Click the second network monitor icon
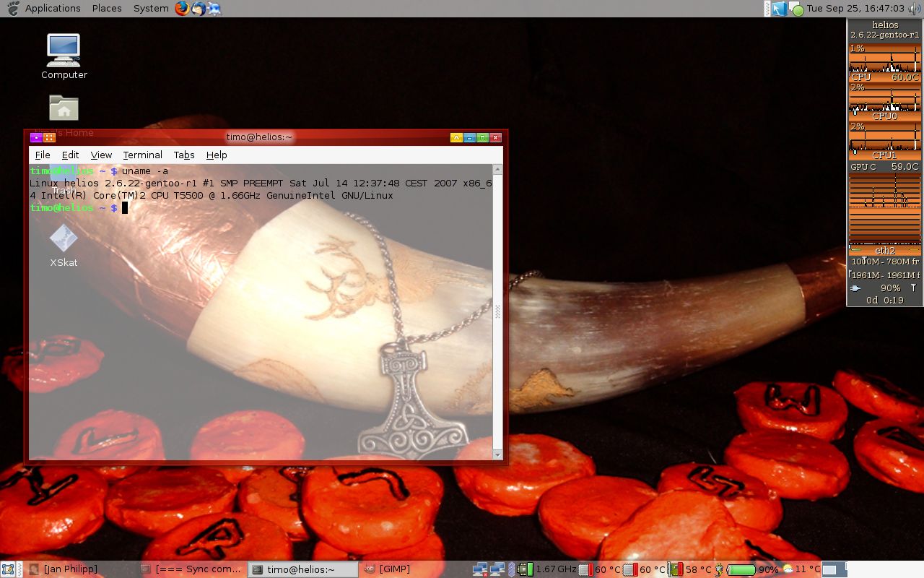The width and height of the screenshot is (924, 578). click(x=497, y=569)
